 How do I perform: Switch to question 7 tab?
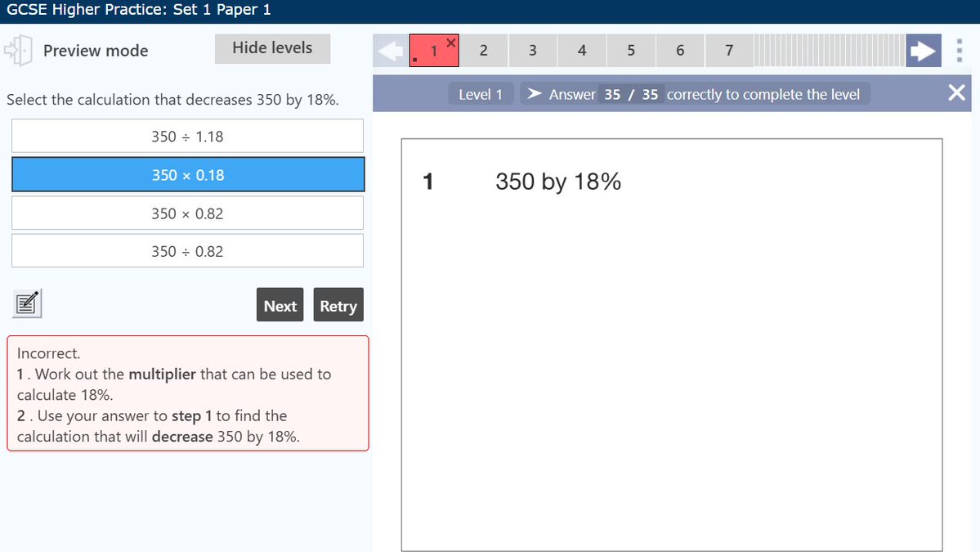[728, 50]
